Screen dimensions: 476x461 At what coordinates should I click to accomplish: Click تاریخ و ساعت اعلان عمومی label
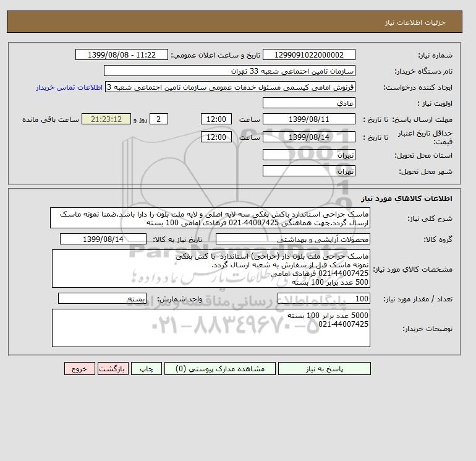[x=216, y=55]
